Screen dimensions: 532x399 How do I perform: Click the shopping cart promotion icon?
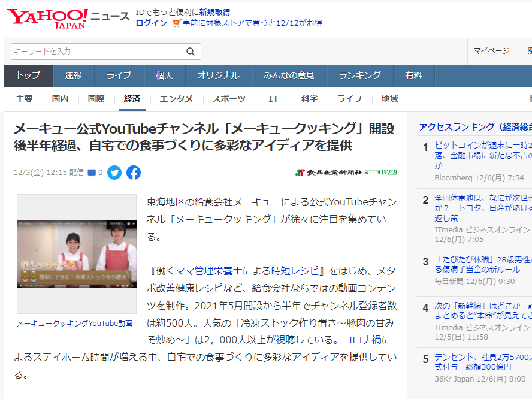click(x=176, y=23)
